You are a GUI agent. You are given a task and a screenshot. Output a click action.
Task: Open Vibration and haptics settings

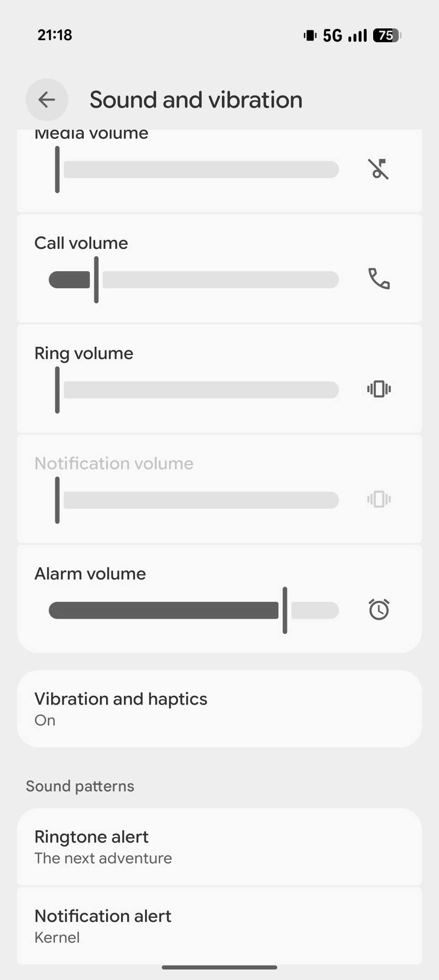click(x=219, y=709)
